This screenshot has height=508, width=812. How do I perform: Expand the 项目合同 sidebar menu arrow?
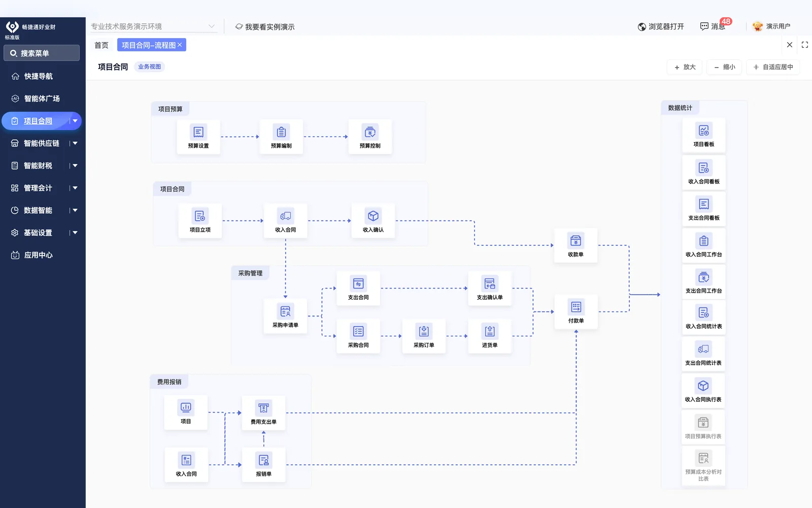(x=75, y=121)
